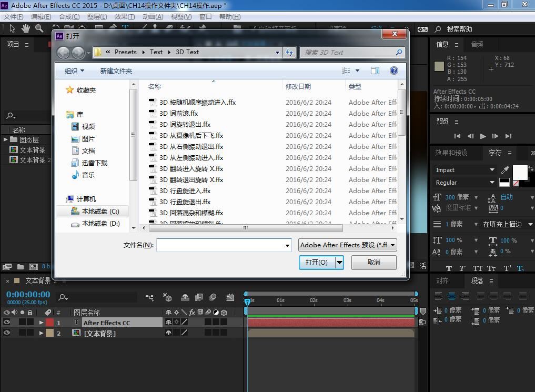Apply Superscript text style

pyautogui.click(x=507, y=268)
